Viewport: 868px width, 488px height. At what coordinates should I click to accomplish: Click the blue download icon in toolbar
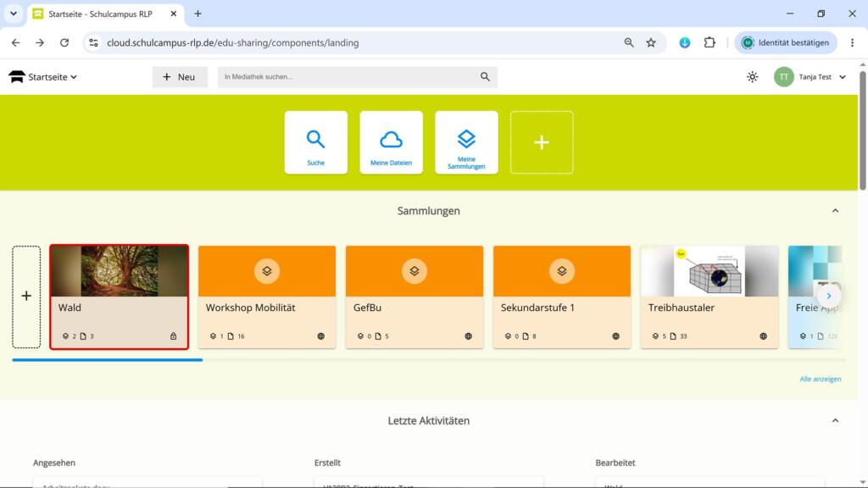[685, 42]
